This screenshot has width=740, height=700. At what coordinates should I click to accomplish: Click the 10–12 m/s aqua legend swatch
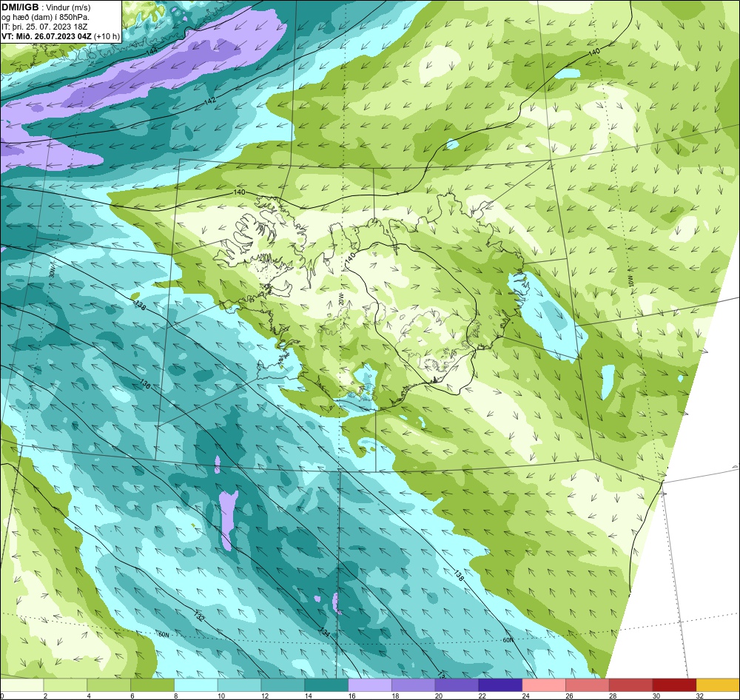[x=239, y=685]
